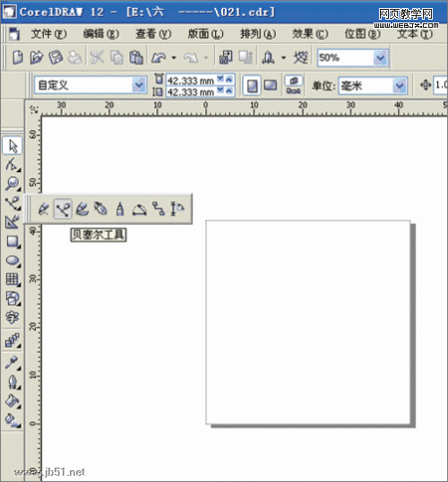Select the Rectangle tool
Image resolution: width=448 pixels, height=482 pixels.
pyautogui.click(x=13, y=241)
